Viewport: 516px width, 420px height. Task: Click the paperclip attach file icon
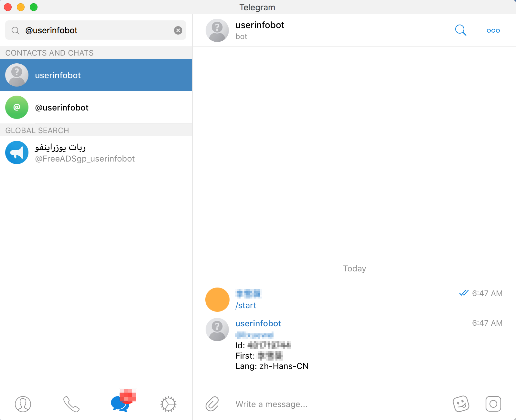pyautogui.click(x=212, y=404)
